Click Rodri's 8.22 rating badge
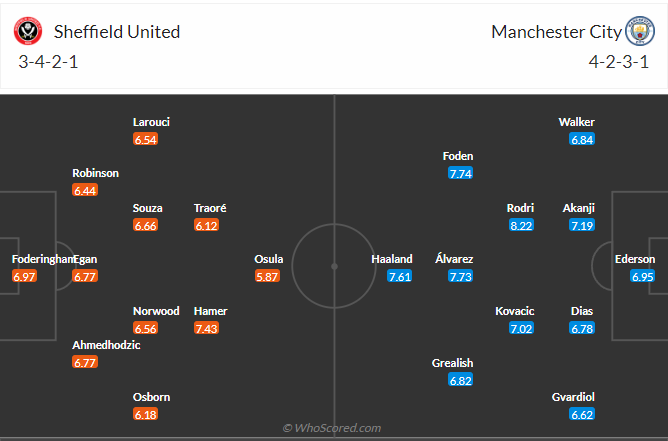 tap(521, 225)
